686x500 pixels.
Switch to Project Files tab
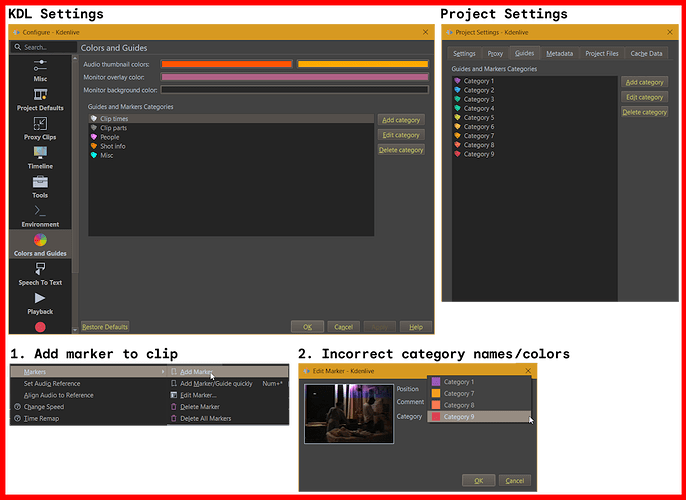602,53
